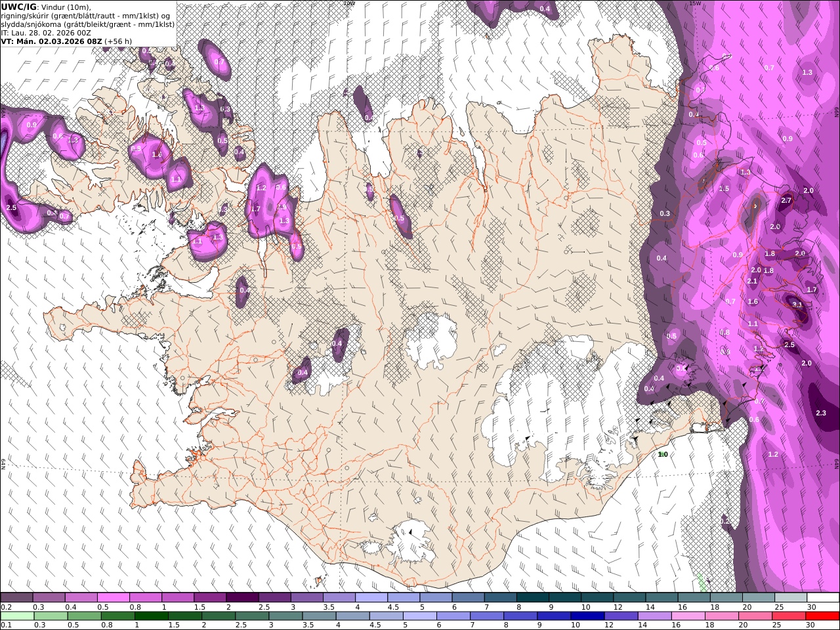
Task: Click the "2.3" precipitation value on the map
Action: coord(820,413)
